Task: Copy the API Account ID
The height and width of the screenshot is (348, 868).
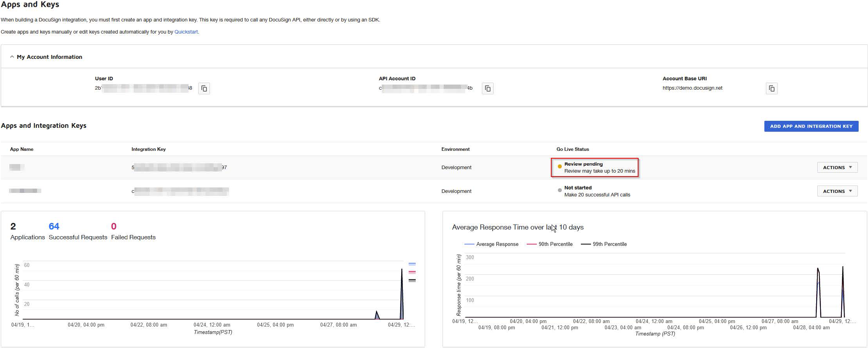Action: (487, 88)
